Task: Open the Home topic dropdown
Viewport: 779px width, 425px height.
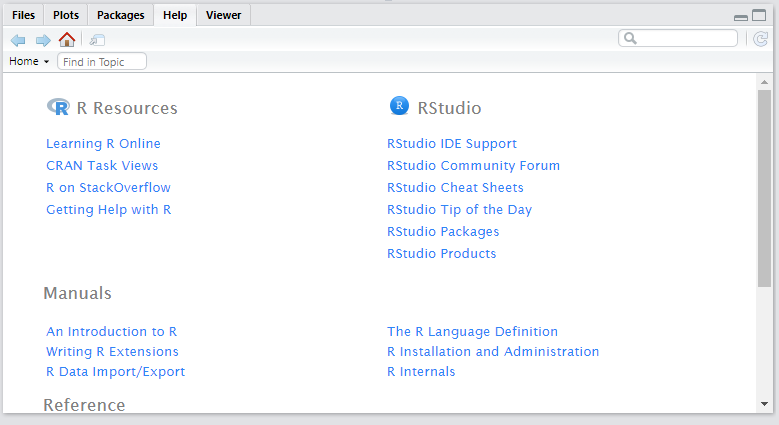Action: click(29, 62)
